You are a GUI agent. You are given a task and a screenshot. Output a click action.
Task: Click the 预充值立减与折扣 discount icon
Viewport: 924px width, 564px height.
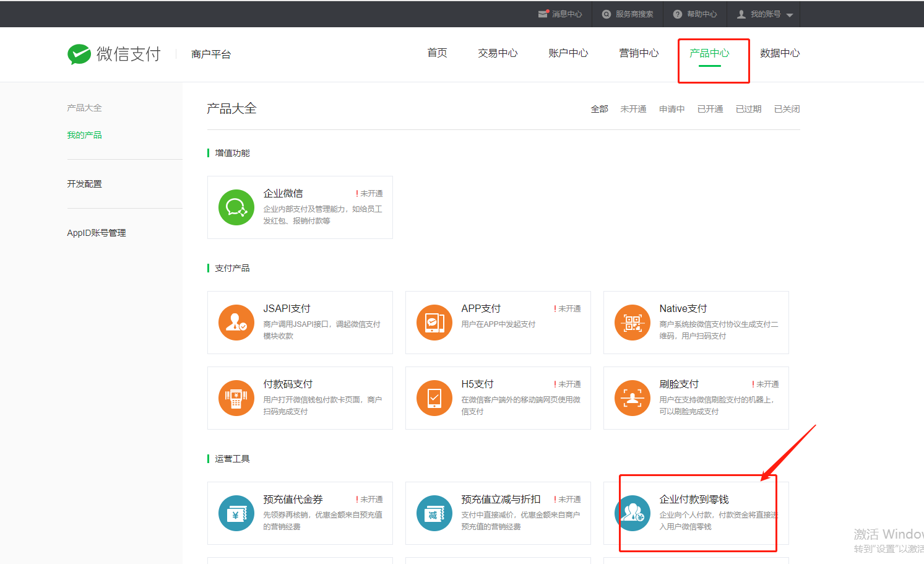(x=434, y=513)
